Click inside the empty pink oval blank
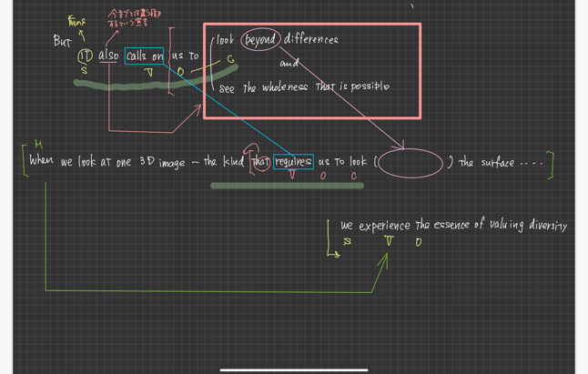The width and height of the screenshot is (588, 374). pos(410,163)
